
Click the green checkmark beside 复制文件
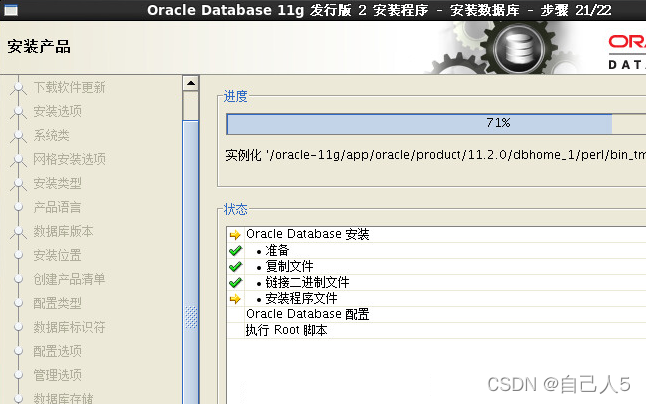235,266
